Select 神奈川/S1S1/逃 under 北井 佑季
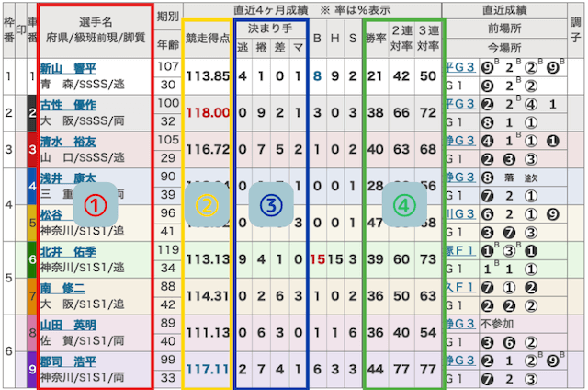The width and height of the screenshot is (588, 390). (x=82, y=268)
